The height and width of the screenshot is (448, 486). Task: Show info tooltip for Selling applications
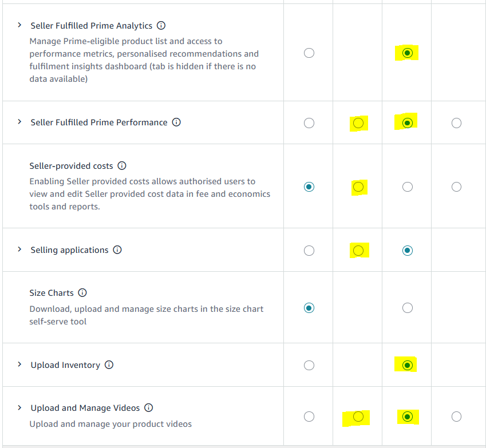pyautogui.click(x=117, y=250)
